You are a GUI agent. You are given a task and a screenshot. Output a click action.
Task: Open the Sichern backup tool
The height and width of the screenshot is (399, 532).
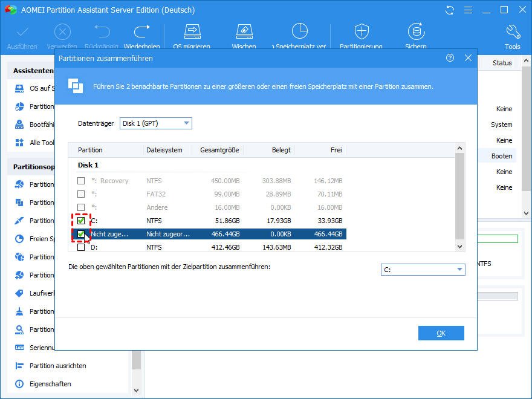pyautogui.click(x=415, y=33)
